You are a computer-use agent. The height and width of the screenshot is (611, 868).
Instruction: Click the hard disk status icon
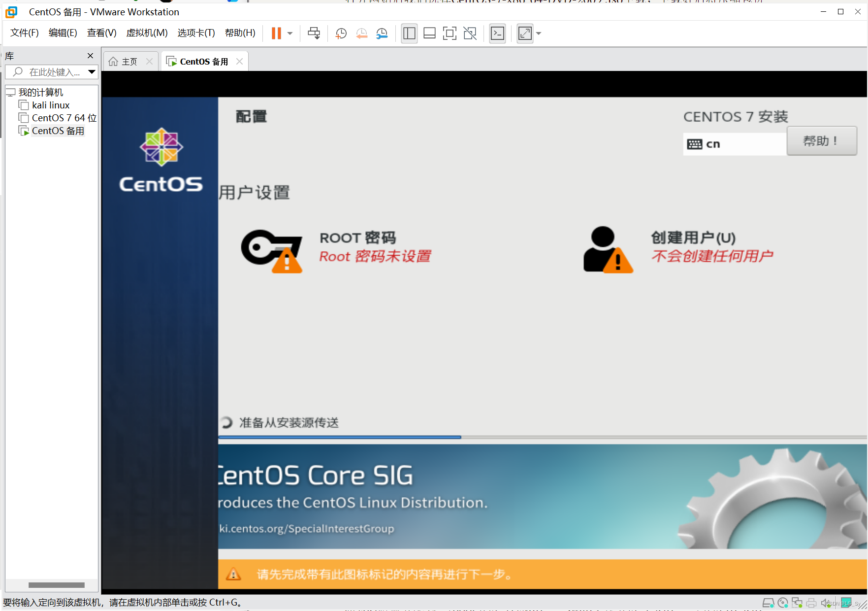pyautogui.click(x=768, y=603)
